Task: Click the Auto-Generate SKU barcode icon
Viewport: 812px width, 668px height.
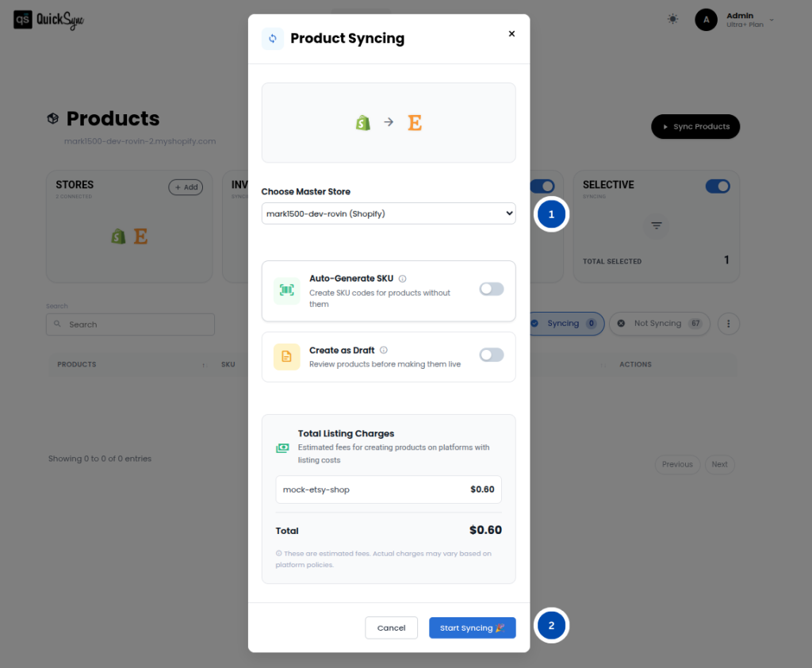Action: [286, 290]
